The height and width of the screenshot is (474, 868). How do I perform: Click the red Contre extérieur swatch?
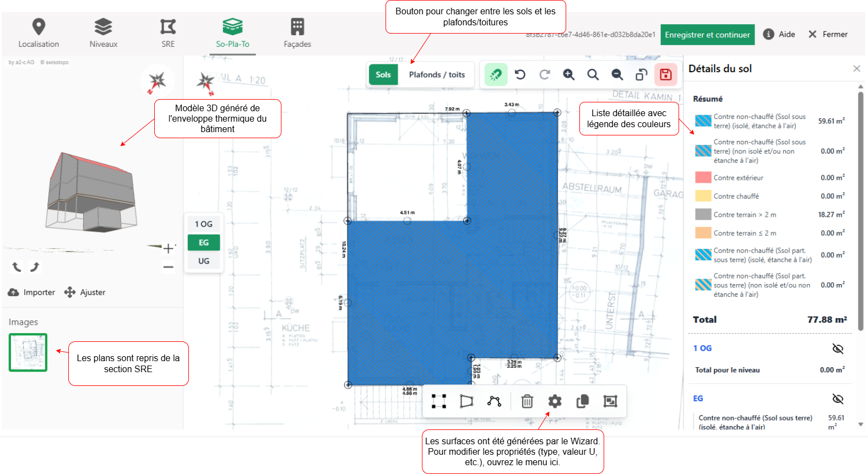coord(703,177)
